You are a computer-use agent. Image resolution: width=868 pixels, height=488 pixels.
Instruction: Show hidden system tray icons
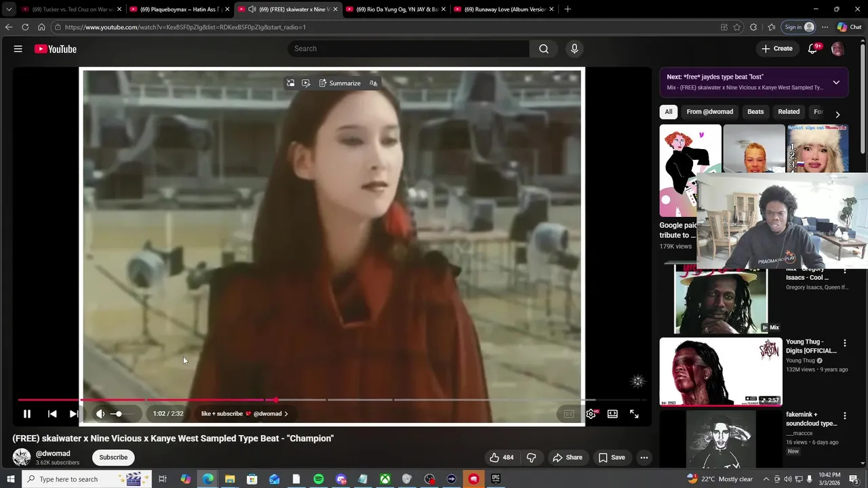766,479
